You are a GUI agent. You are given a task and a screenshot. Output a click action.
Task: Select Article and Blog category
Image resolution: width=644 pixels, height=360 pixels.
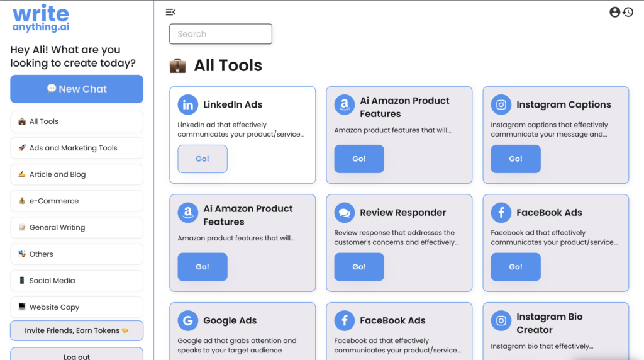click(x=77, y=174)
